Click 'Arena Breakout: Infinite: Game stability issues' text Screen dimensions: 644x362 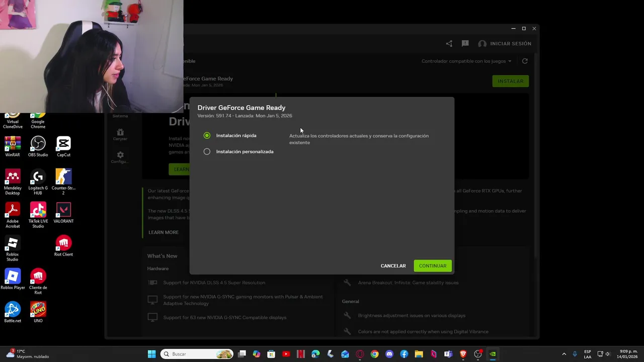408,283
